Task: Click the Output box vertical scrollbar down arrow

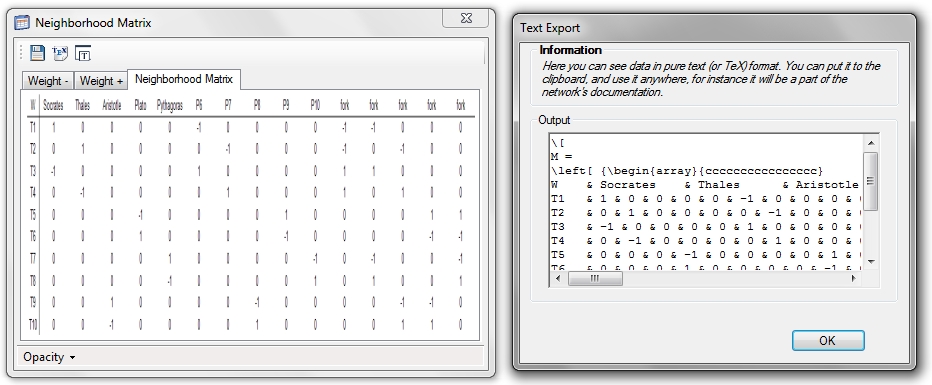Action: tap(871, 261)
